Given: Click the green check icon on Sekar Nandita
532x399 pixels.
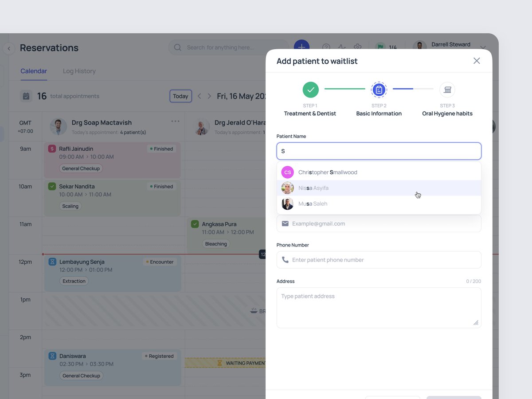Looking at the screenshot, I should pyautogui.click(x=52, y=187).
